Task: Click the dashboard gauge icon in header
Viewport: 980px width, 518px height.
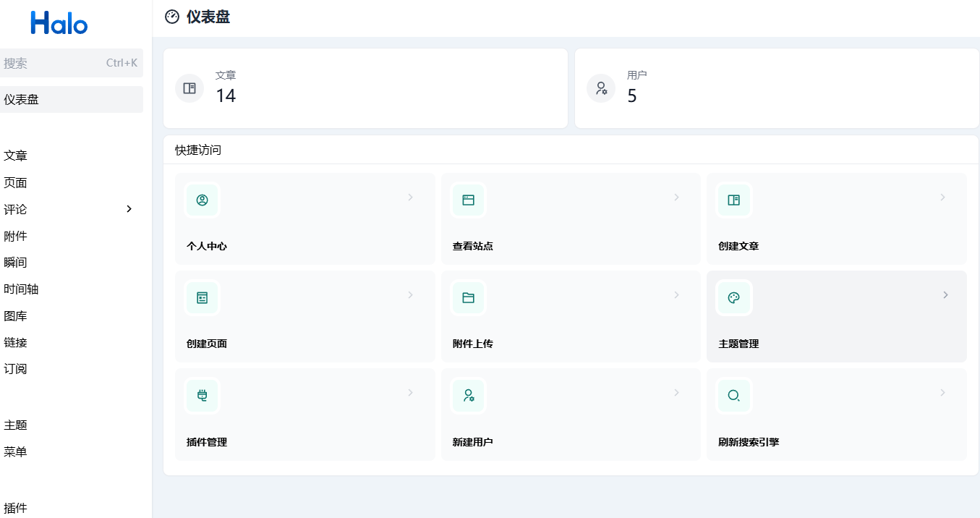Action: (172, 17)
